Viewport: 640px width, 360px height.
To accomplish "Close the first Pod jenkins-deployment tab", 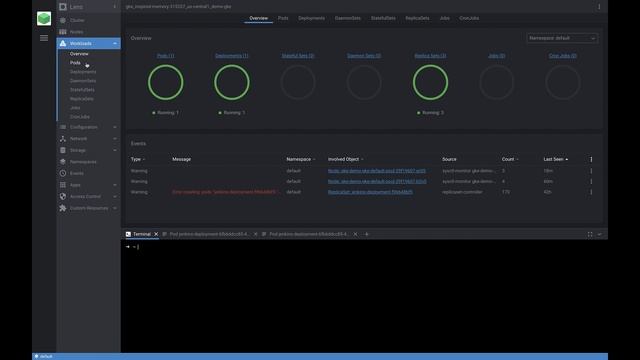I will pyautogui.click(x=256, y=234).
